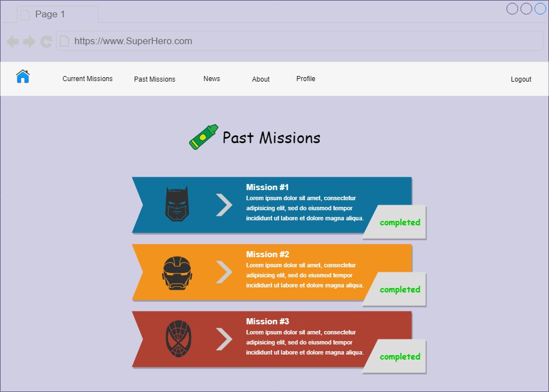Reload the page with refresh icon
The image size is (549, 392).
(46, 41)
